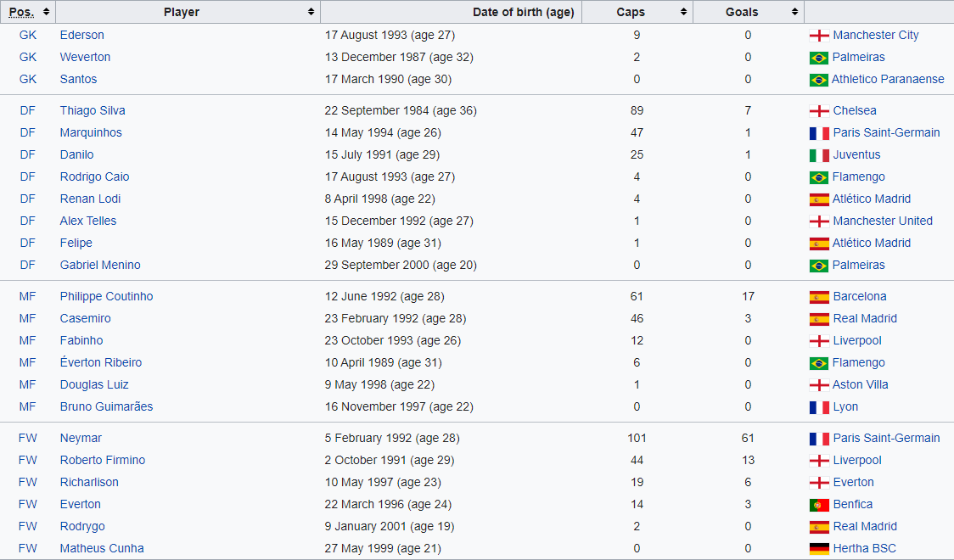Sort the table by Player column arrows
The height and width of the screenshot is (560, 954).
(311, 12)
